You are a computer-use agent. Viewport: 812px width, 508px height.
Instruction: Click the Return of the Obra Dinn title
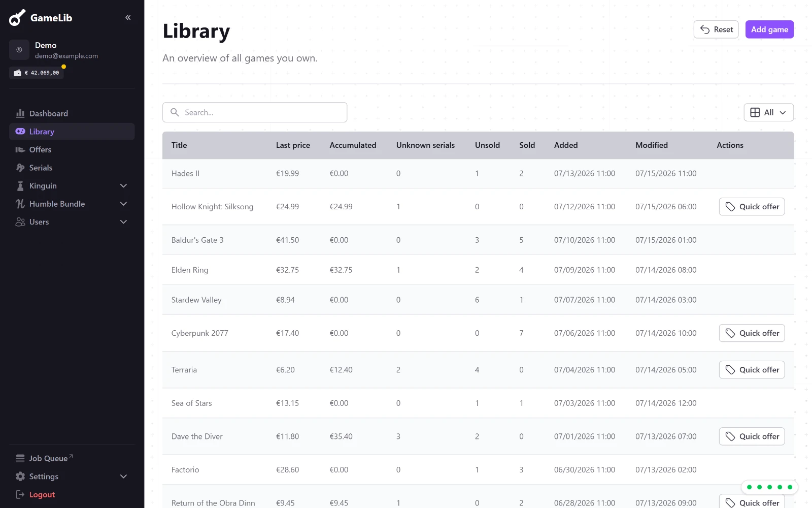pyautogui.click(x=213, y=503)
